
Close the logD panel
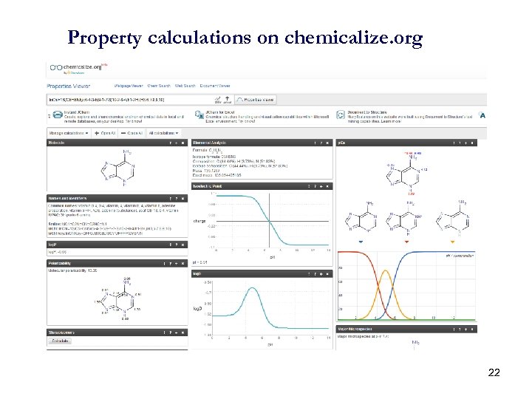pos(327,274)
